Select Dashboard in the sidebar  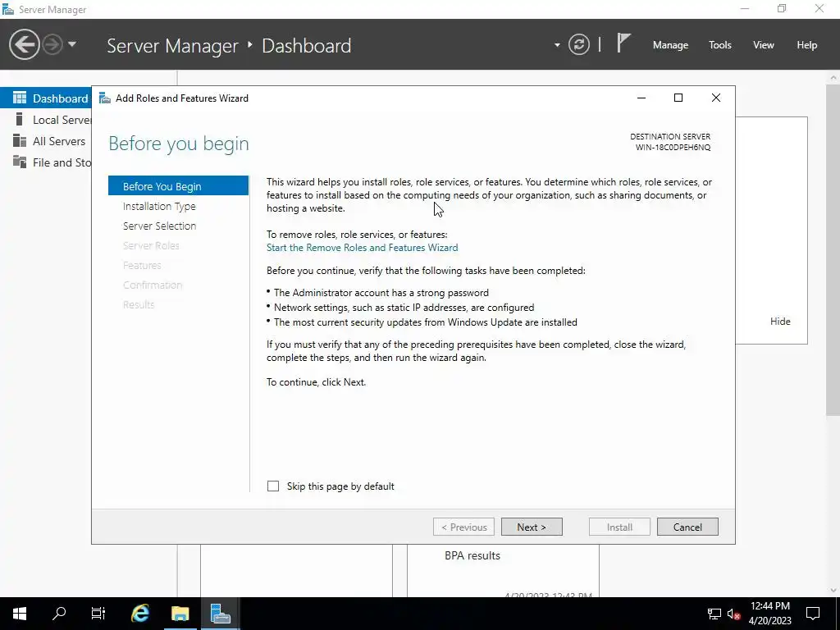point(46,98)
